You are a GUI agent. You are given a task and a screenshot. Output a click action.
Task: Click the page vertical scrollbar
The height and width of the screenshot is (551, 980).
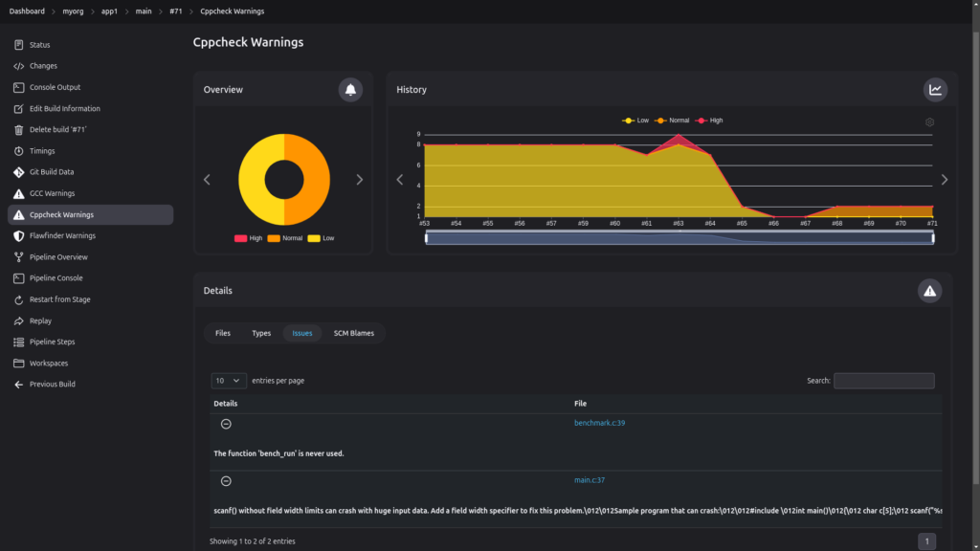point(975,256)
